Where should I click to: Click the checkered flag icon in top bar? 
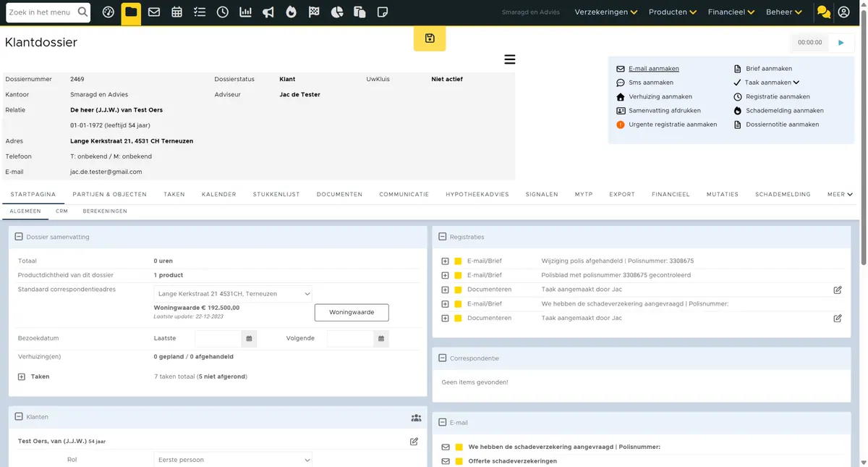point(314,12)
